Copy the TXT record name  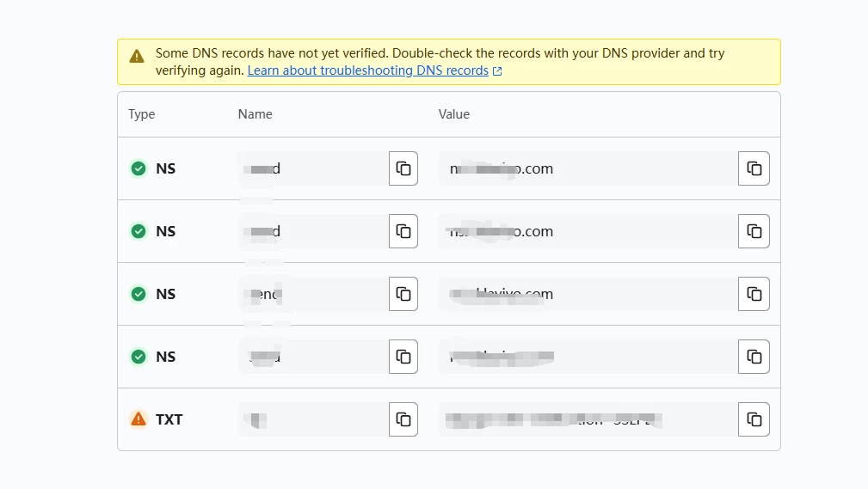coord(403,419)
